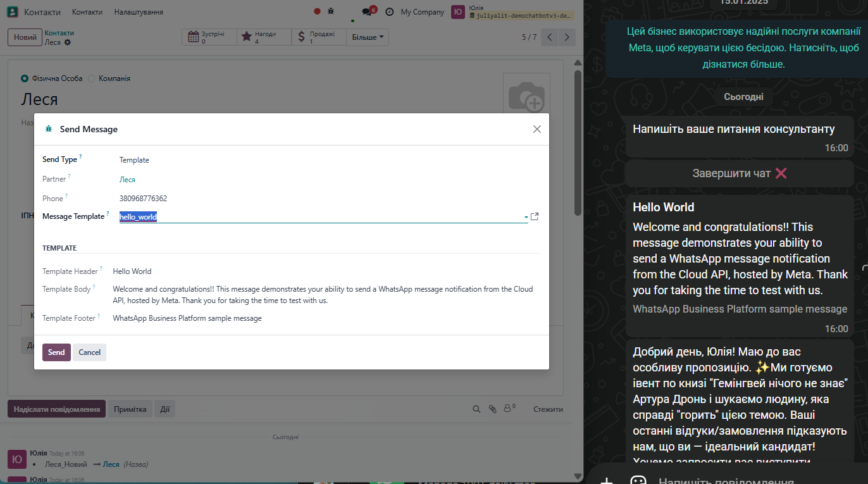Open external link for the hello_world template
This screenshot has width=868, height=484.
point(535,216)
